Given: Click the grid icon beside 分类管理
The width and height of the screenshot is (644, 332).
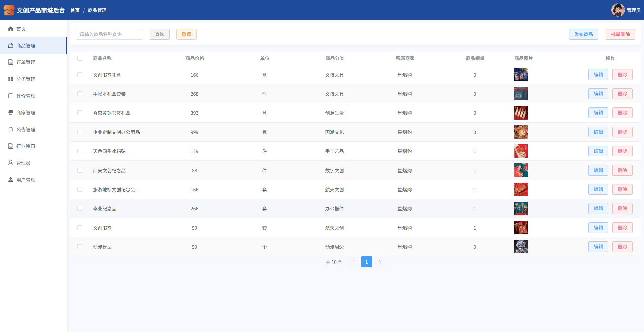Looking at the screenshot, I should click(11, 79).
